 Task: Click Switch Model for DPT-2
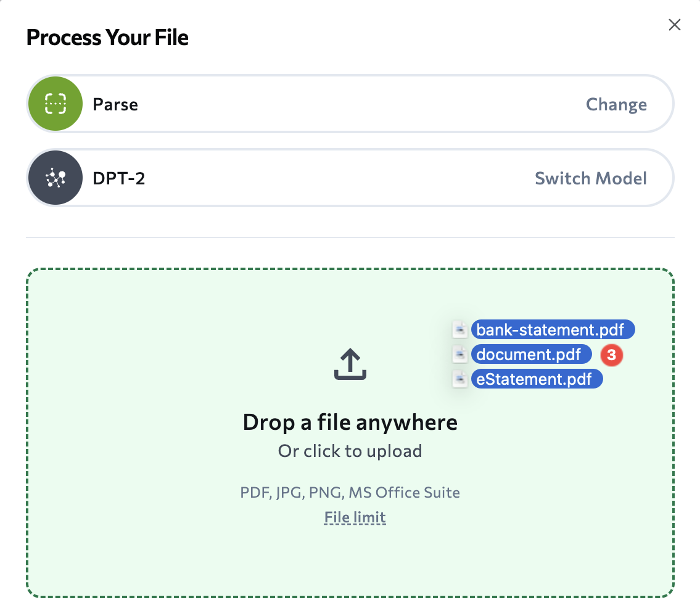[591, 178]
